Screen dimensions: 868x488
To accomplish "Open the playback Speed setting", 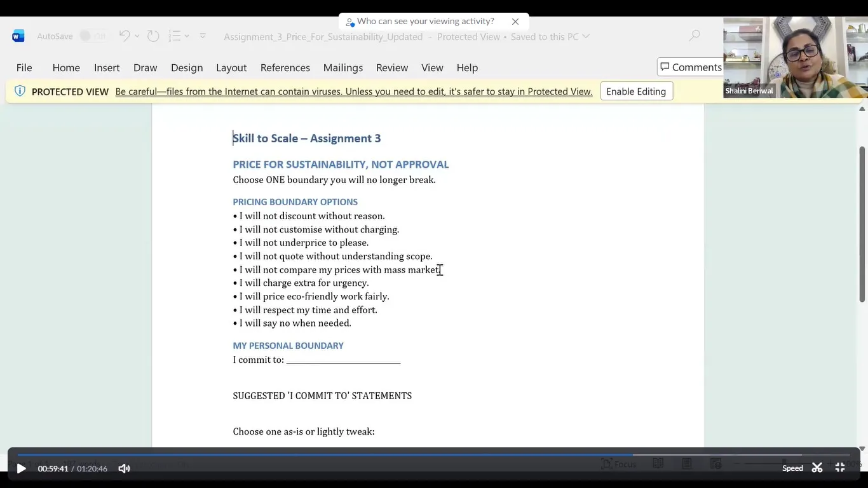I will (x=792, y=468).
